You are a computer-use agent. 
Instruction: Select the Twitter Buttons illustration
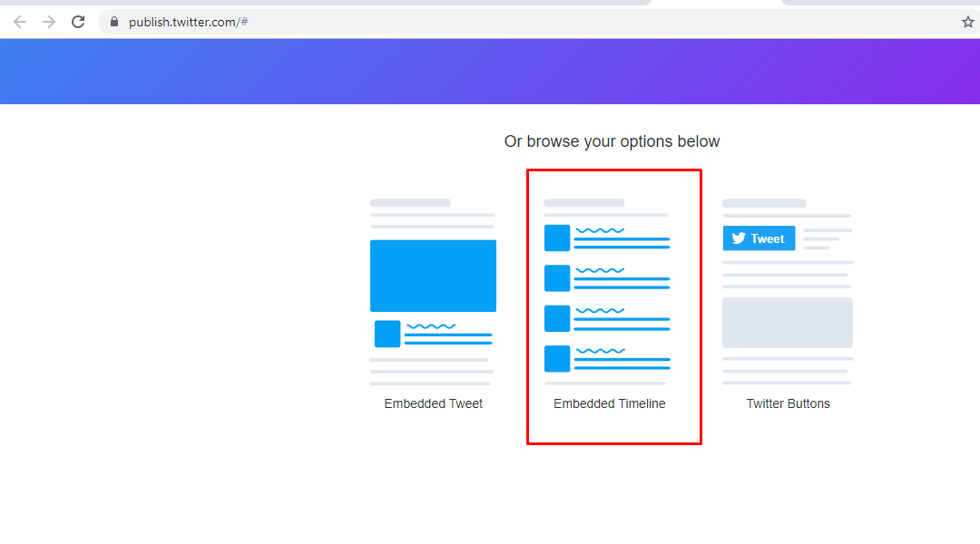tap(788, 292)
